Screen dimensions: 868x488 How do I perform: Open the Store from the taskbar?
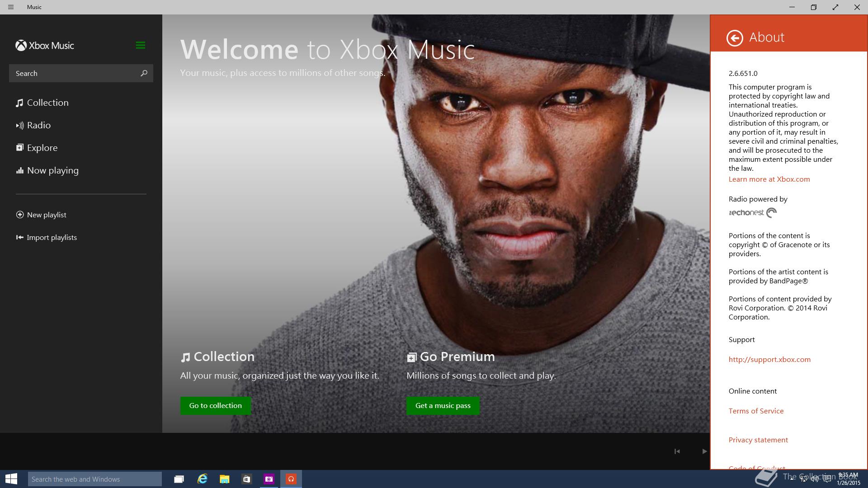click(x=246, y=479)
